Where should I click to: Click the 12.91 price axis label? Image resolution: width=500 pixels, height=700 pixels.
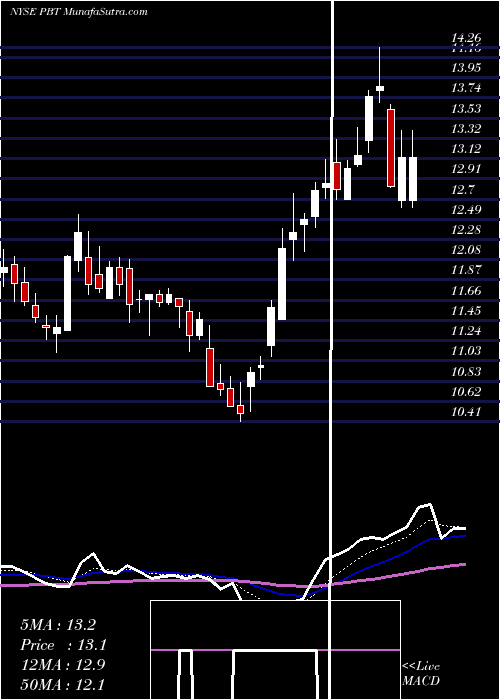coord(467,169)
